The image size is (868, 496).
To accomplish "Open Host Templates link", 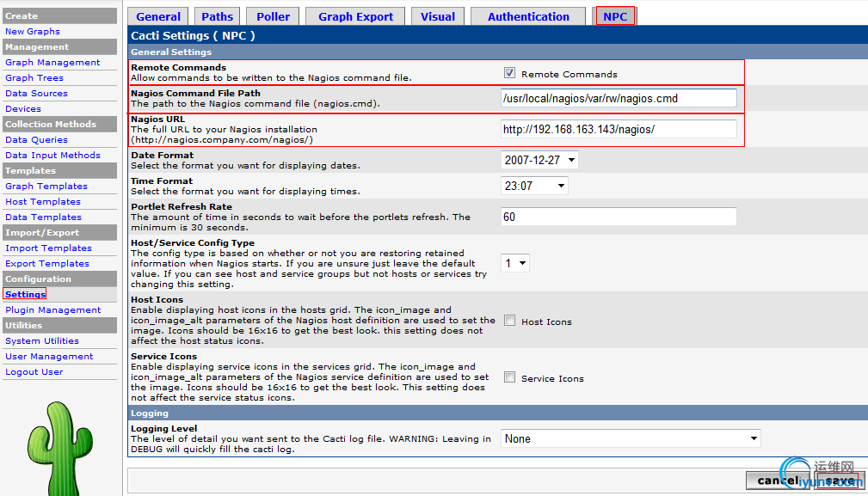I will point(43,202).
